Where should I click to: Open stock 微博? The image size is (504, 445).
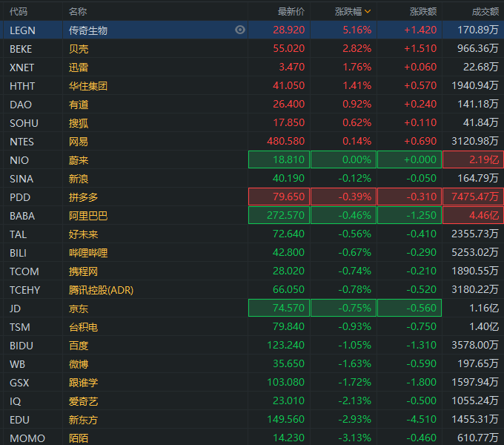[79, 364]
